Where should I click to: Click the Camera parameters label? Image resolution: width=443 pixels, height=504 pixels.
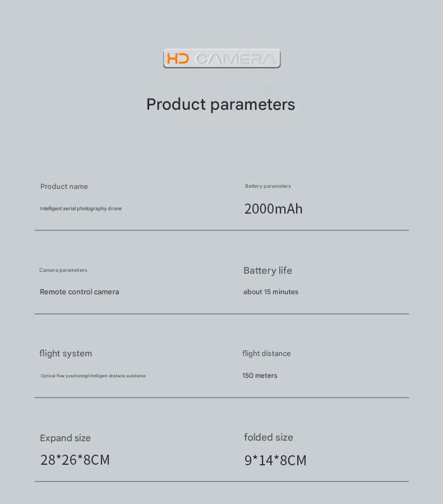(x=63, y=270)
